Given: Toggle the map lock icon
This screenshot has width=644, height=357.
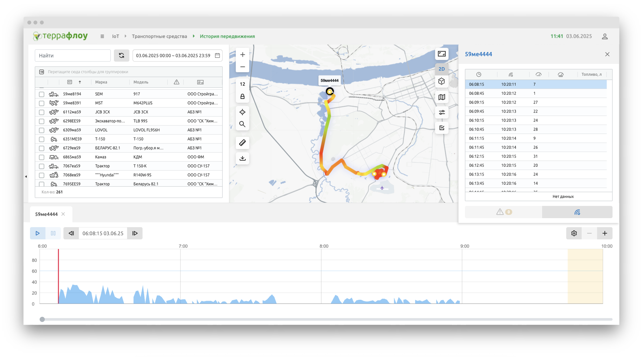Looking at the screenshot, I should 242,96.
